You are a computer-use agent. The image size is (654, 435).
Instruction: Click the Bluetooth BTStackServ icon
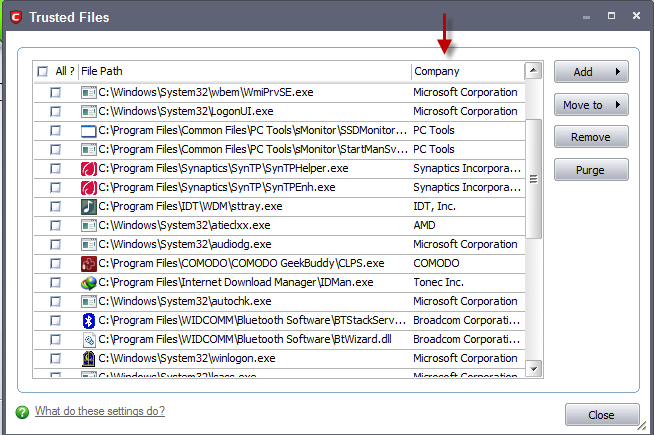point(88,321)
